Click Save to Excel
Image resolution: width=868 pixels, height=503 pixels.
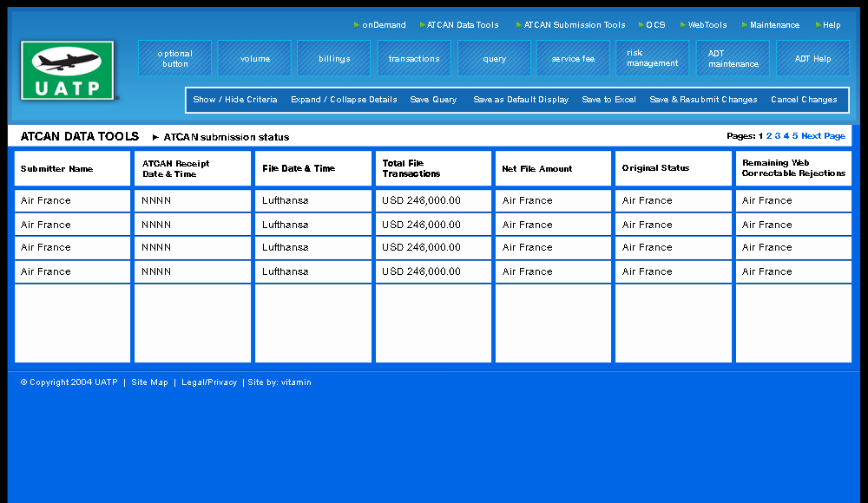tap(608, 100)
